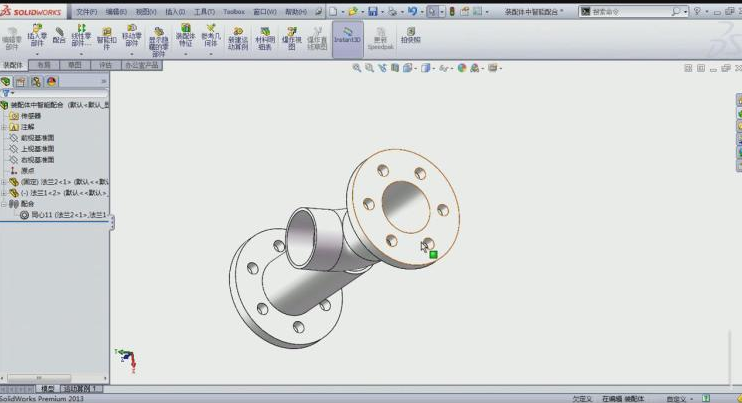Click the Open file folder icon
Screen dimensions: 742x403
coord(353,11)
